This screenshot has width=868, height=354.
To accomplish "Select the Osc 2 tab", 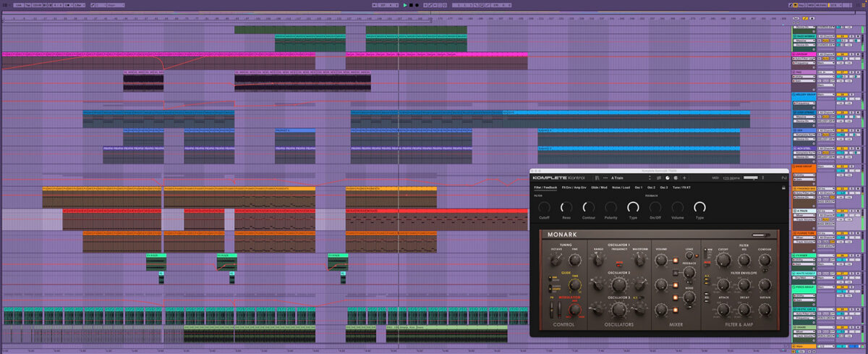I will pos(651,187).
